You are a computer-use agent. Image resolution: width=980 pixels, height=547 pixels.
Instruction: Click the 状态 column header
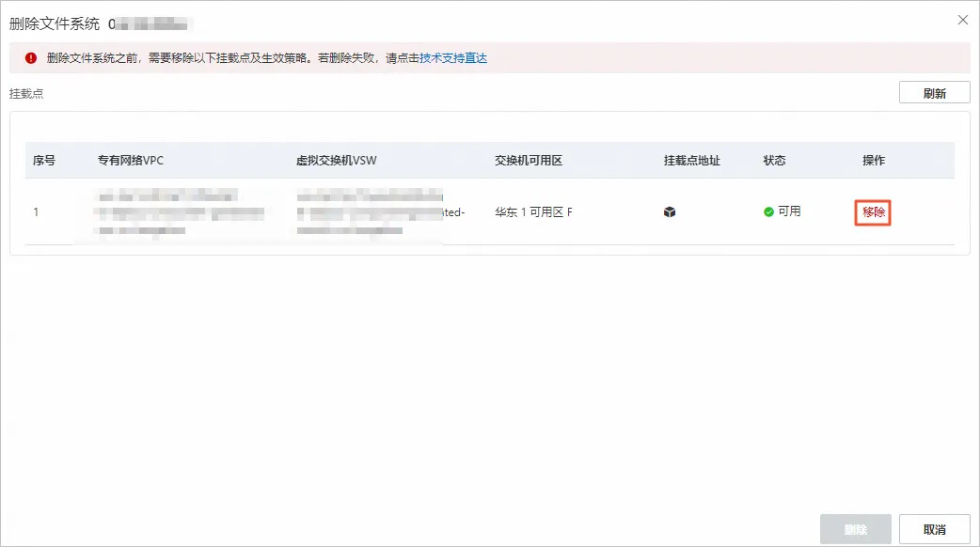(x=774, y=161)
